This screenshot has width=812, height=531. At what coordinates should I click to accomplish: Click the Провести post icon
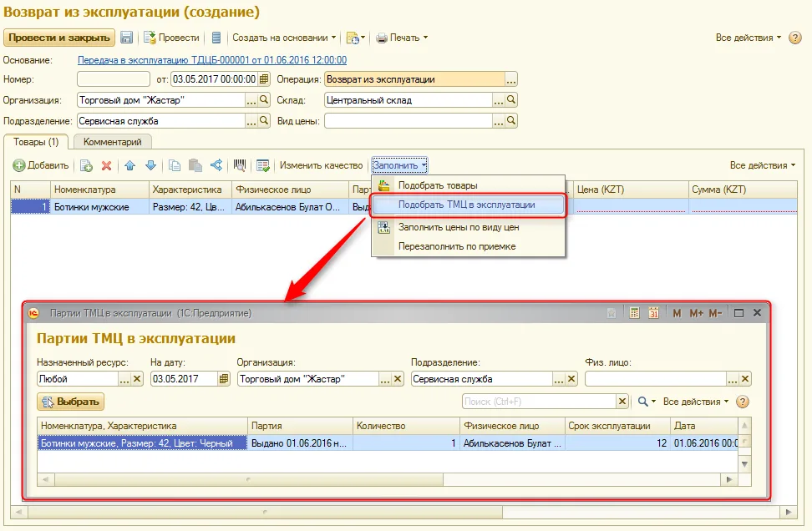tap(150, 38)
